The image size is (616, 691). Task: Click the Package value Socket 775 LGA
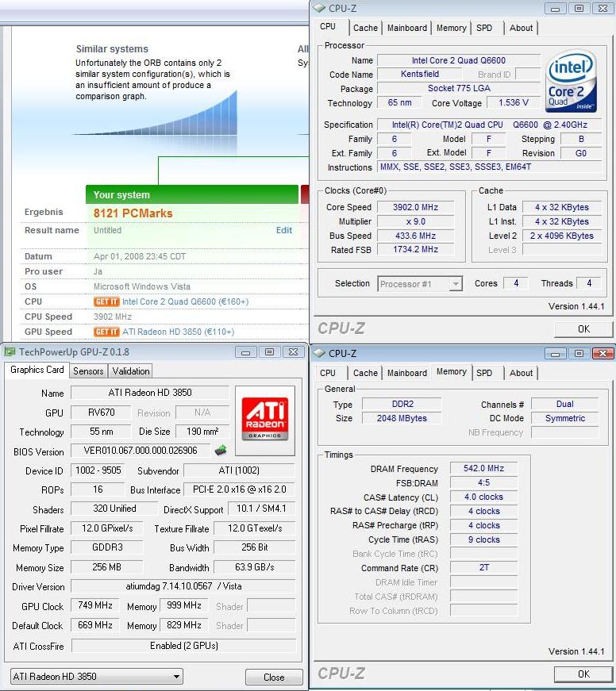point(459,88)
